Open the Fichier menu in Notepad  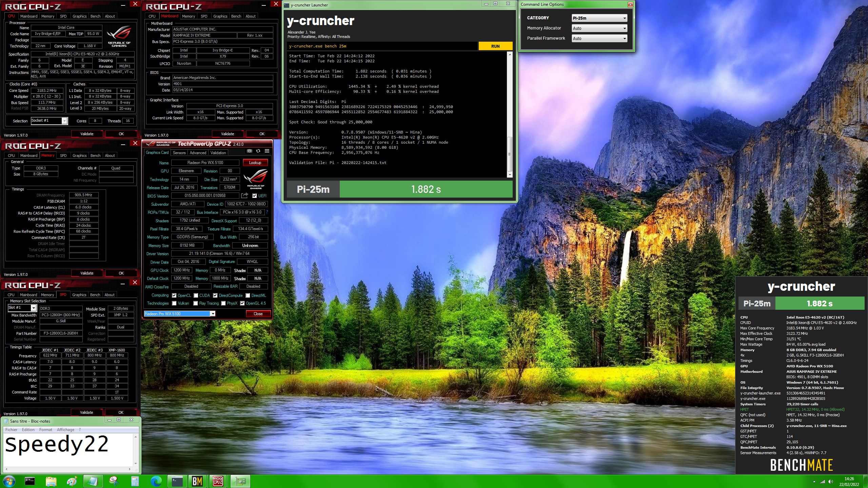coord(12,429)
